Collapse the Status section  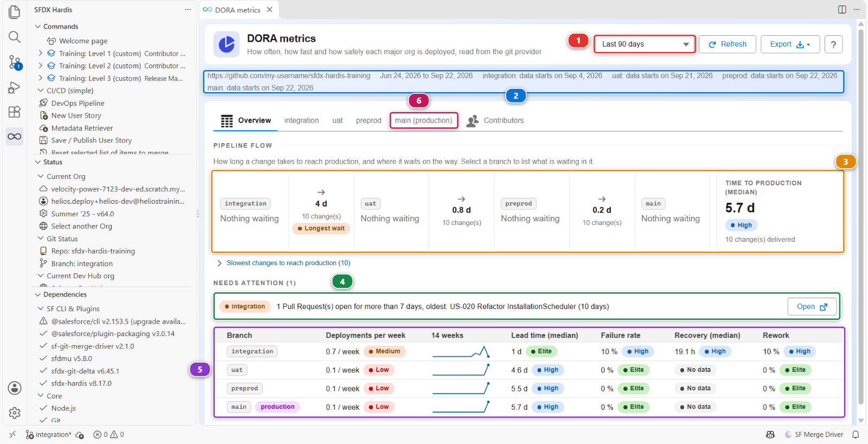[x=48, y=162]
